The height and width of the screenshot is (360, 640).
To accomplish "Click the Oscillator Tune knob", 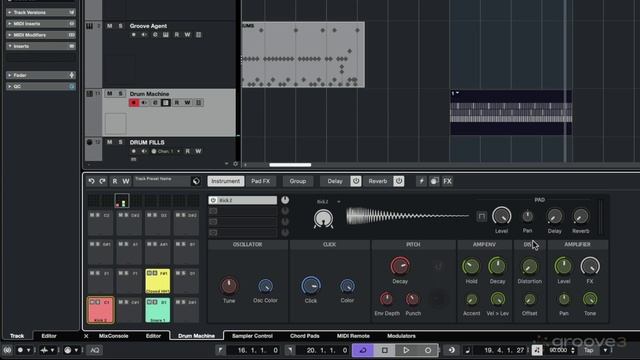I will tap(229, 286).
